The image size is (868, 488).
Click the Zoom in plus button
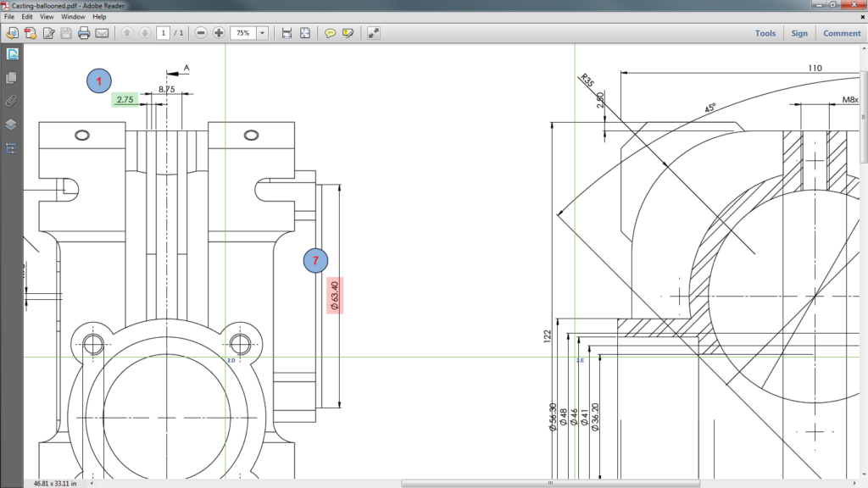click(x=220, y=33)
